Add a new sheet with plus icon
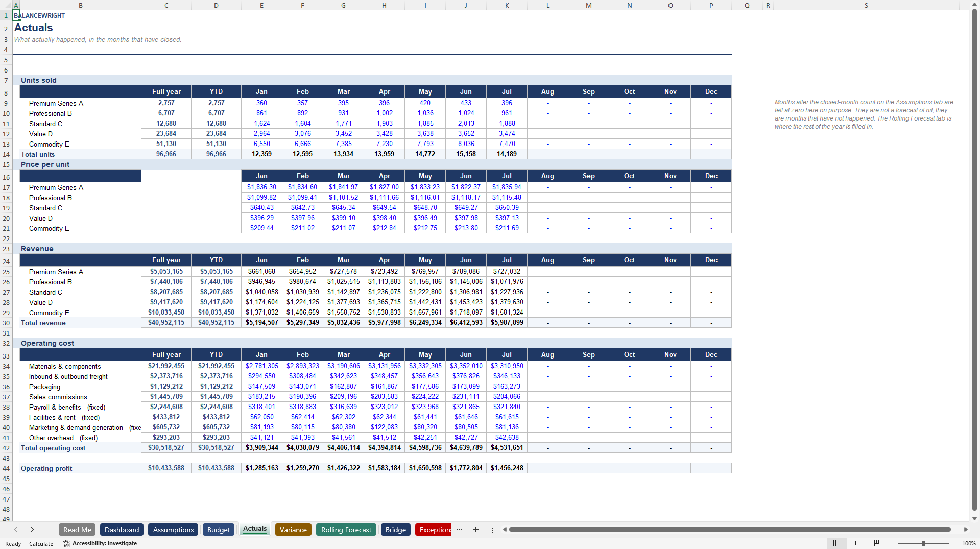Screen dimensions: 980x549 coord(475,530)
